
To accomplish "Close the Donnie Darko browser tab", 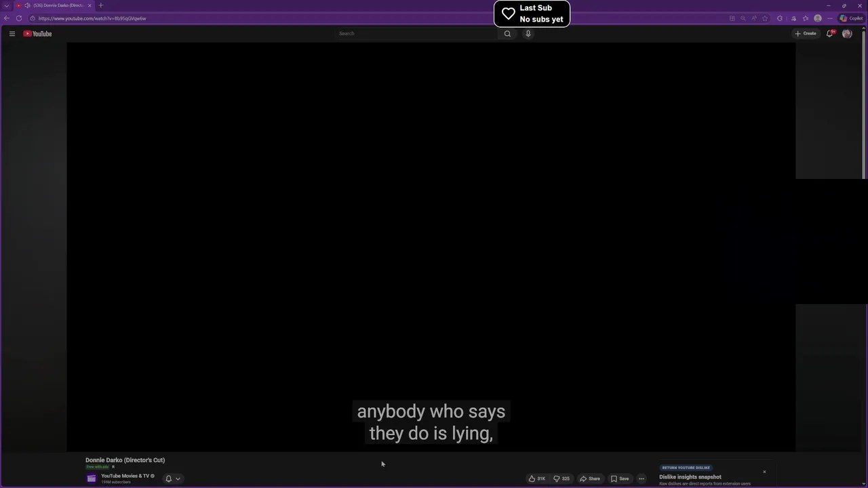I will pos(90,5).
